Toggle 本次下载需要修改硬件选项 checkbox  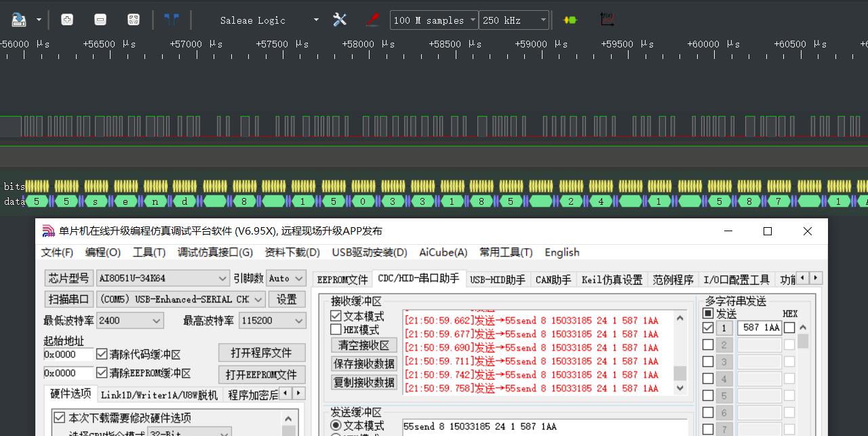(59, 418)
